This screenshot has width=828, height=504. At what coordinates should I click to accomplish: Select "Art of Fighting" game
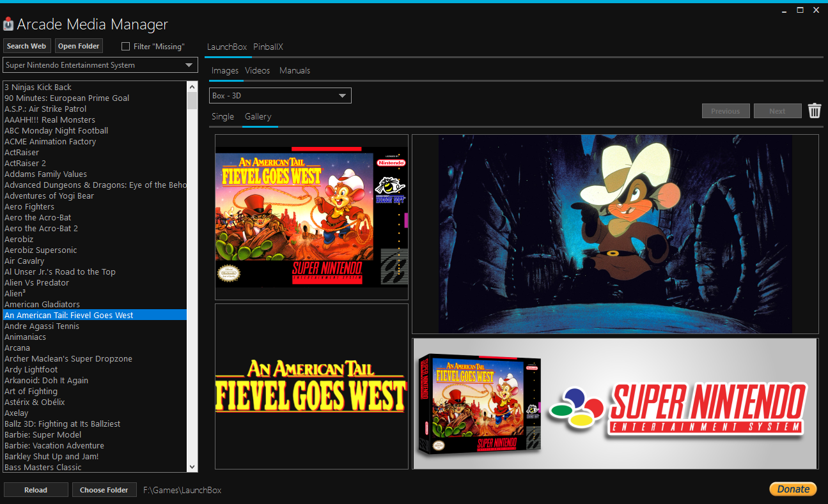click(95, 391)
